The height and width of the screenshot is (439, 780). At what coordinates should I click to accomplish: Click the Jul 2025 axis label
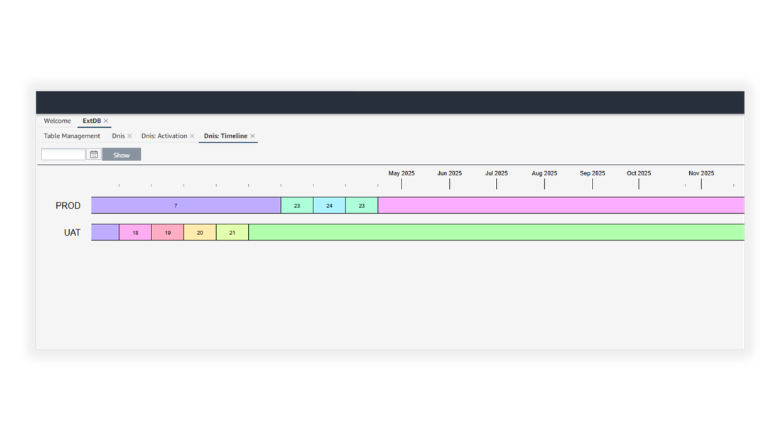point(496,173)
